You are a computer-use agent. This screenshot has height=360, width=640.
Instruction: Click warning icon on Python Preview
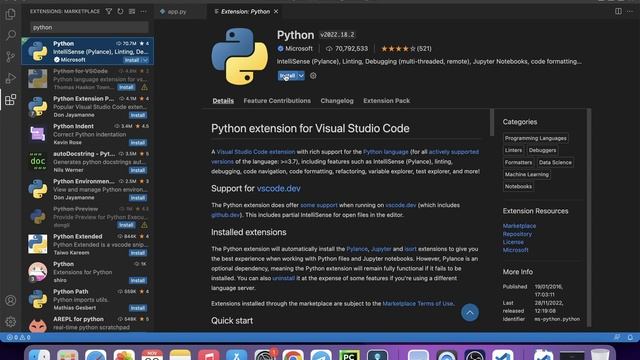144,225
